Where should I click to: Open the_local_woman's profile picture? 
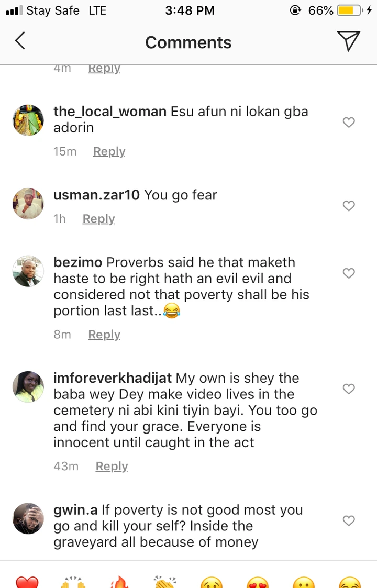(28, 120)
